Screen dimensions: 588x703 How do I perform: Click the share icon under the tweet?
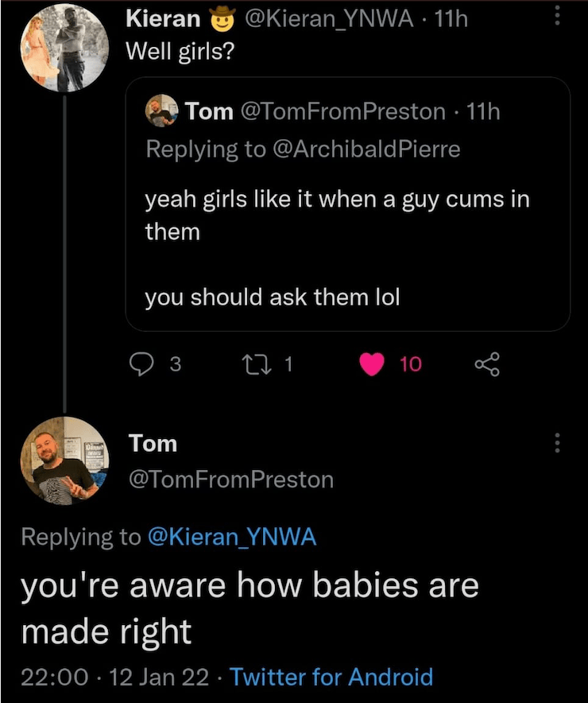488,364
